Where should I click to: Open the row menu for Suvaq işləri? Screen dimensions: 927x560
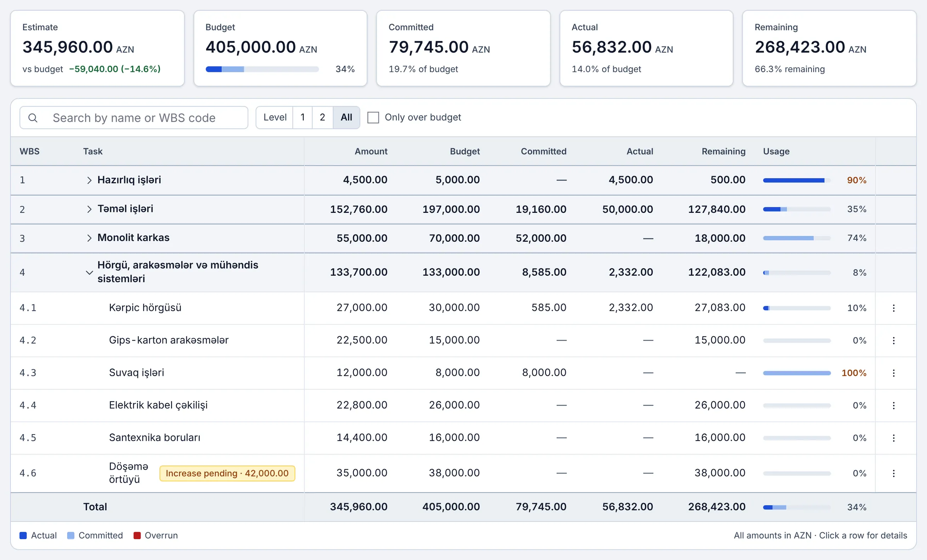tap(894, 373)
